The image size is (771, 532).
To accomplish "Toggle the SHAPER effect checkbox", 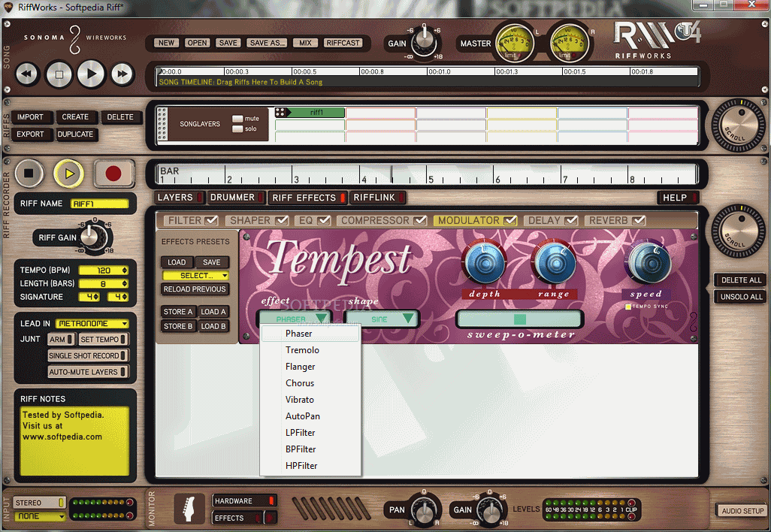I will [282, 220].
